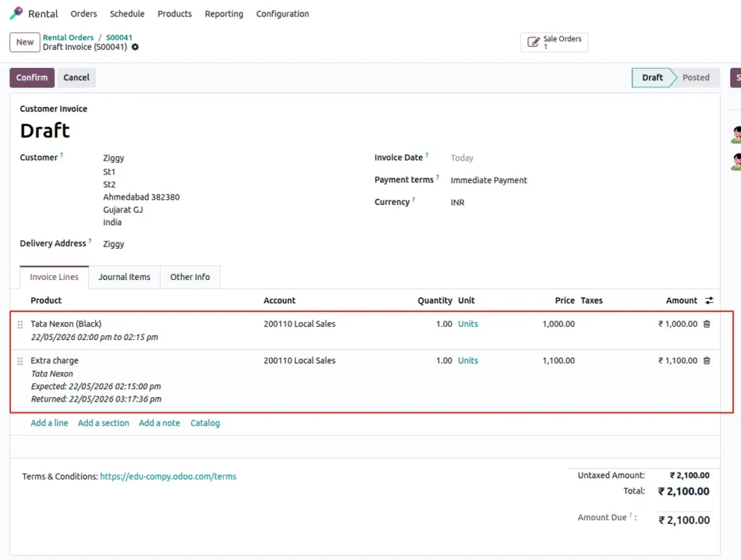The image size is (741, 560).
Task: Click the Draft status stage
Action: (x=652, y=77)
